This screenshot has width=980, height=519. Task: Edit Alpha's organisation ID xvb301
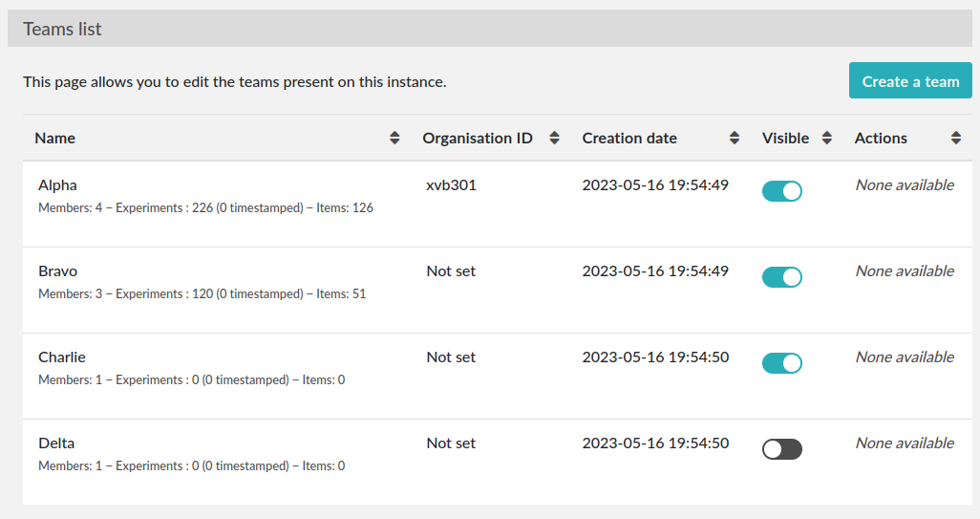pos(451,185)
